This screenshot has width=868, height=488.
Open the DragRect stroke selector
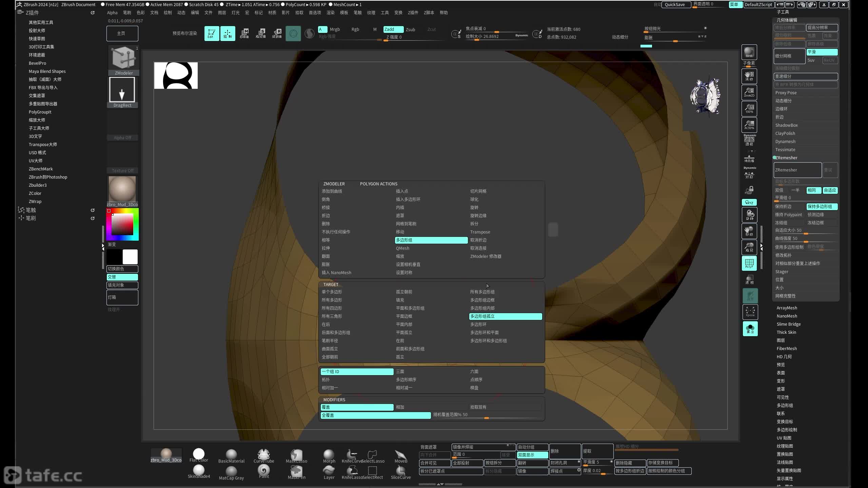tap(122, 92)
